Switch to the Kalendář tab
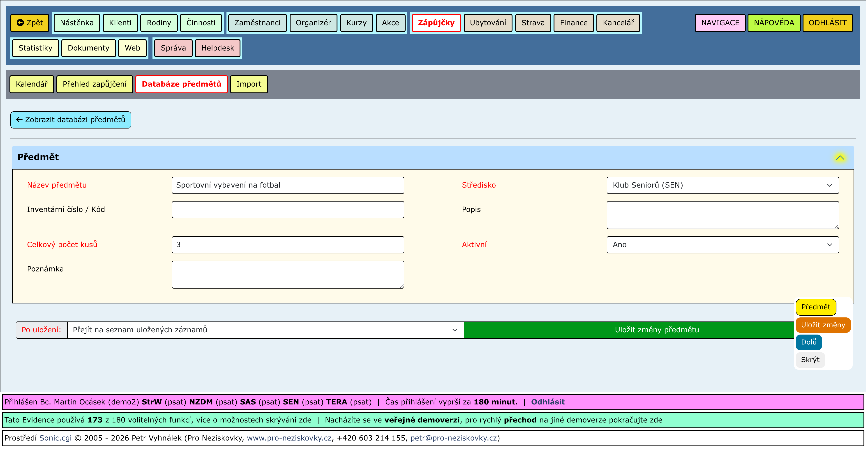Screen dimensions: 868x459 click(32, 84)
